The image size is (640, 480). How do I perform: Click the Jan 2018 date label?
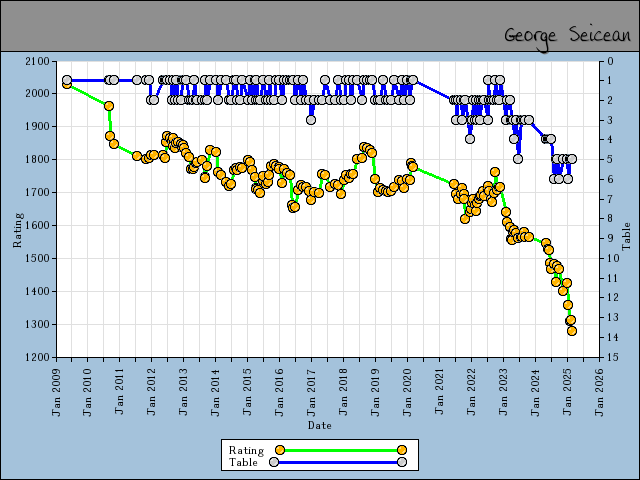(343, 393)
